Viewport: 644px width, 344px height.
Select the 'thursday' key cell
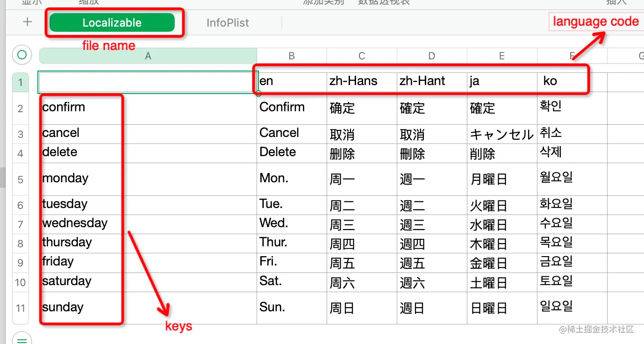pyautogui.click(x=148, y=244)
